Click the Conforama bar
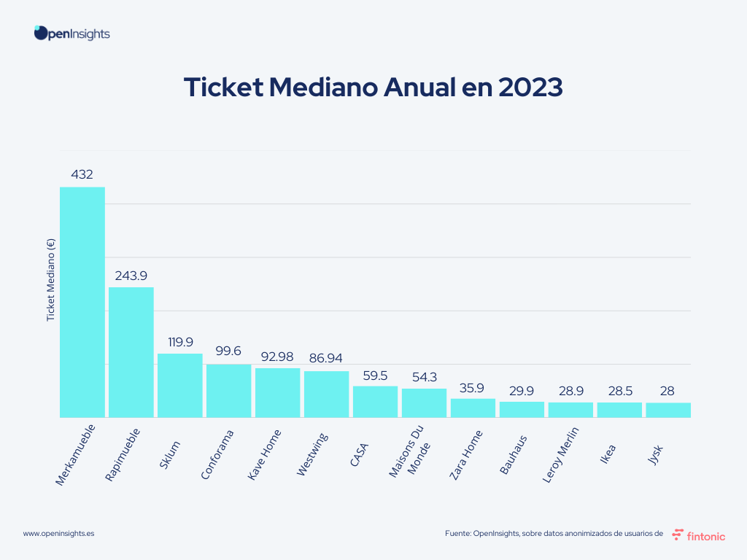Viewport: 747px width, 560px height. pos(228,390)
